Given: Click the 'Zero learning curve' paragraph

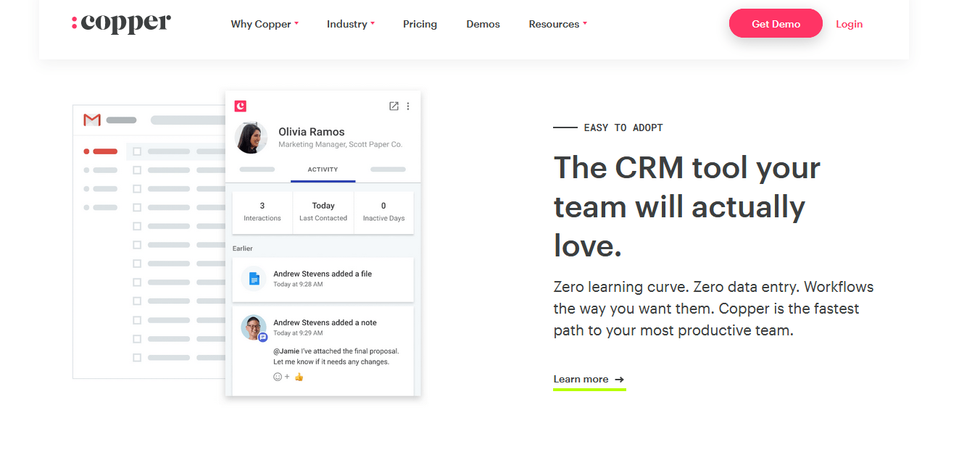Looking at the screenshot, I should (x=713, y=309).
